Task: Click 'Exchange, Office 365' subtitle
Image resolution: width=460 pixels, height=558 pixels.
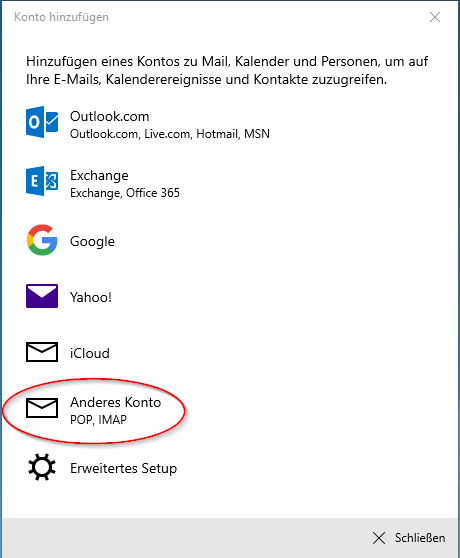Action: [125, 193]
